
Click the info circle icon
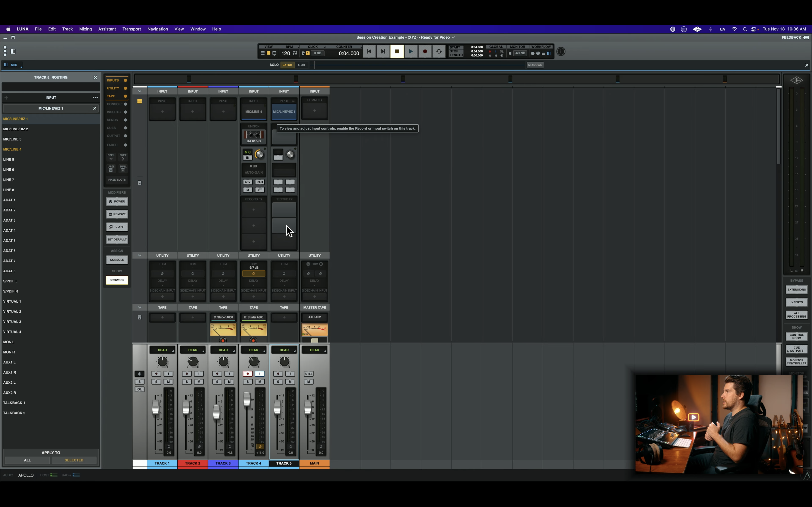click(561, 52)
